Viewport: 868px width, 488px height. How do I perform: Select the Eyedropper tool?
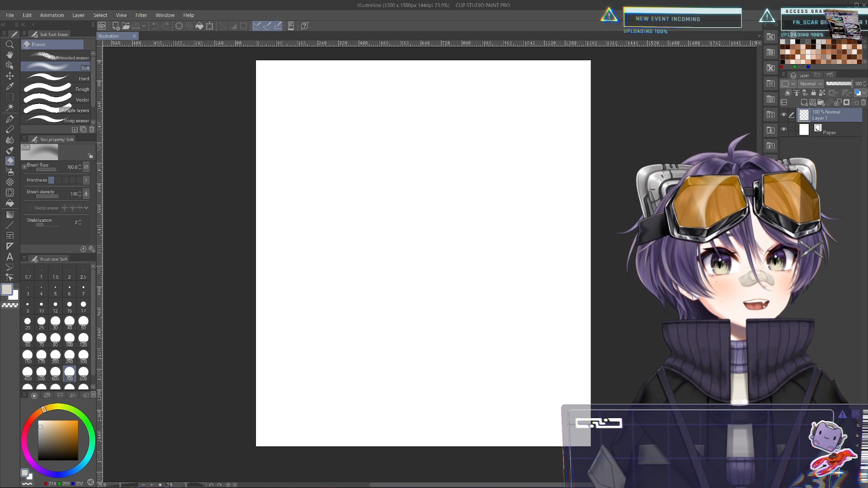pos(9,86)
